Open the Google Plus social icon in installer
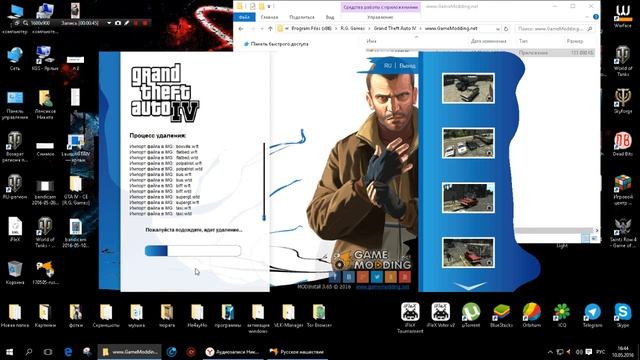 click(363, 277)
